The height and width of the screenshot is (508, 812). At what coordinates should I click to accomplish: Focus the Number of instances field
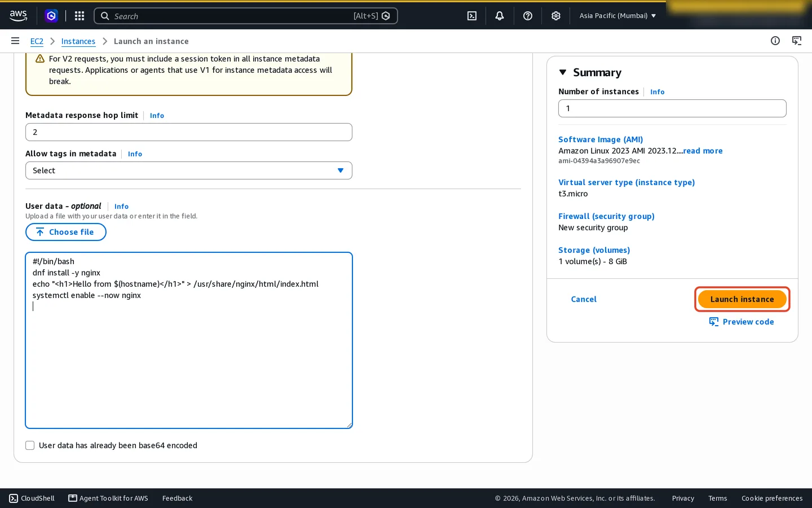[672, 108]
